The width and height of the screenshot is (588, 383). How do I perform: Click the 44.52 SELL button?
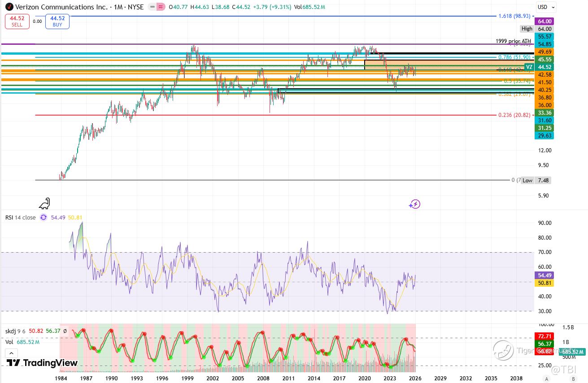tap(17, 22)
